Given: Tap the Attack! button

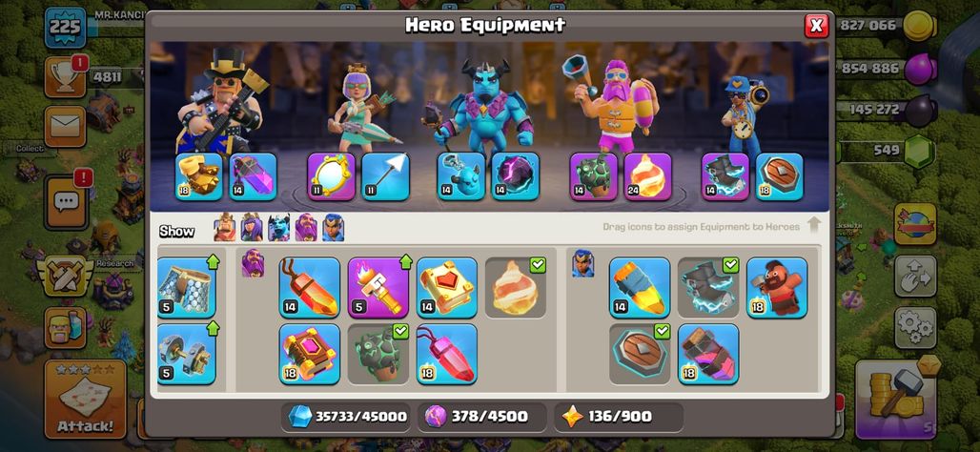Looking at the screenshot, I should click(86, 399).
